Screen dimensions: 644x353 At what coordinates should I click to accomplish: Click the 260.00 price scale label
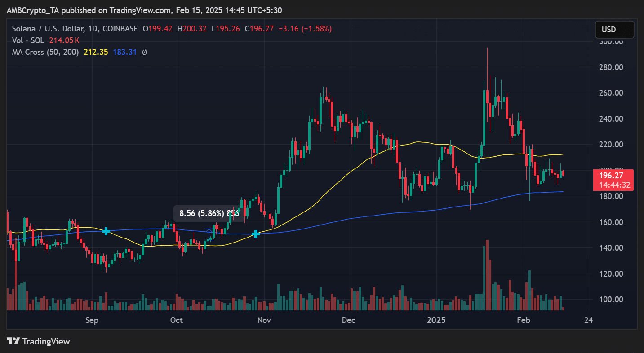pos(612,93)
